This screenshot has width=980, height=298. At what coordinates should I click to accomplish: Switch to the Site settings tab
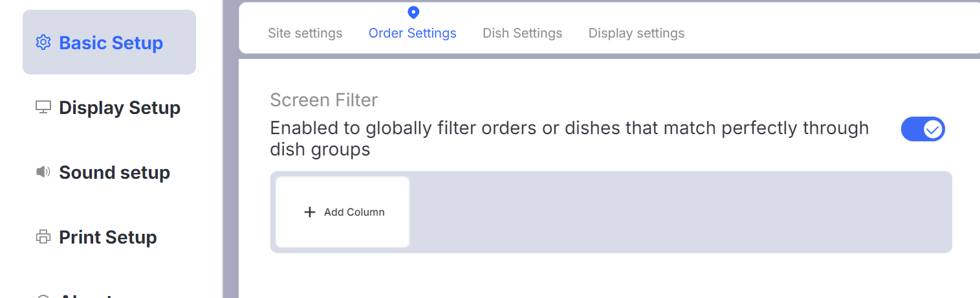coord(305,33)
